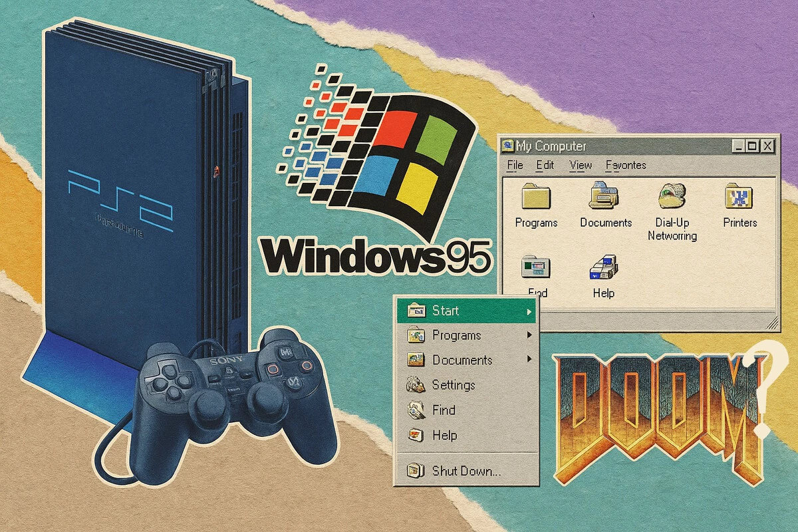Expand the Documents submenu arrow
This screenshot has width=798, height=532.
(529, 360)
